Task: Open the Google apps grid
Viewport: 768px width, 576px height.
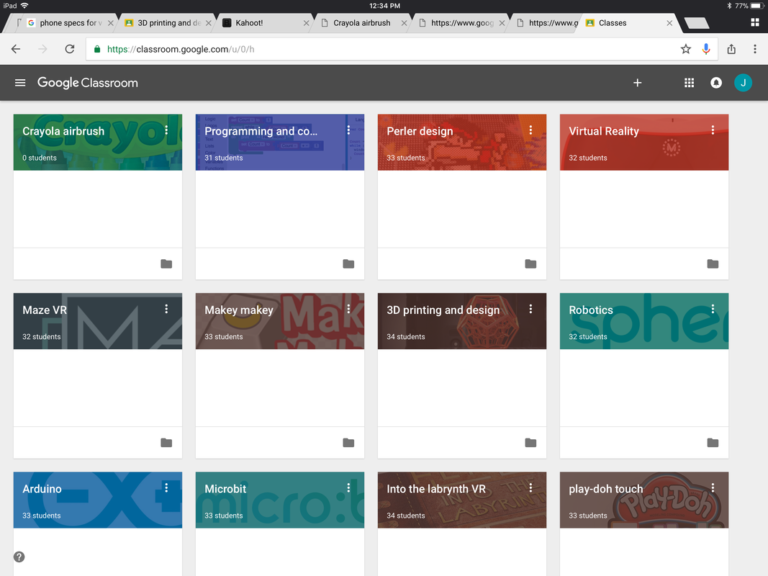Action: tap(689, 83)
